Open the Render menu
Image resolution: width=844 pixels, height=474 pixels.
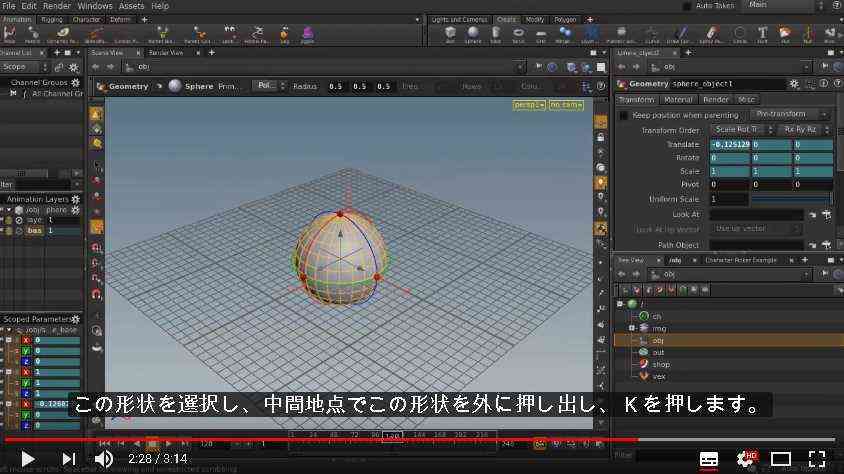point(57,6)
